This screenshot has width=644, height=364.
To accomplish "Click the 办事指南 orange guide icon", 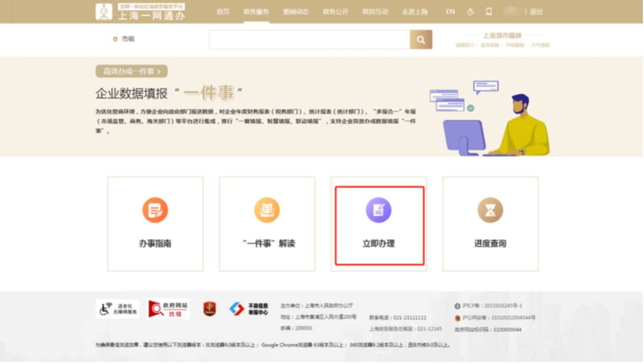I will [155, 211].
